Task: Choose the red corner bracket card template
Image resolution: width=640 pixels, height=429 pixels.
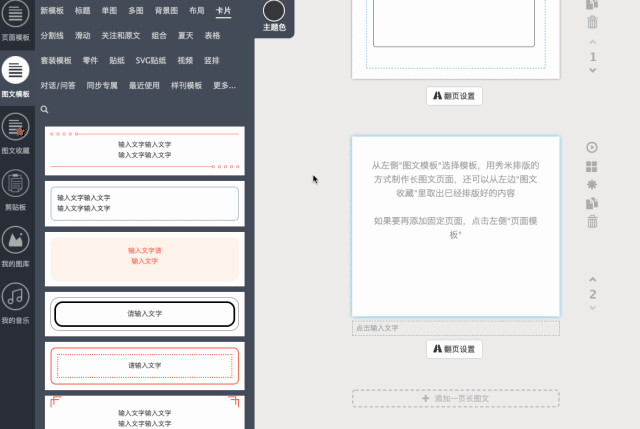Action: [144, 412]
